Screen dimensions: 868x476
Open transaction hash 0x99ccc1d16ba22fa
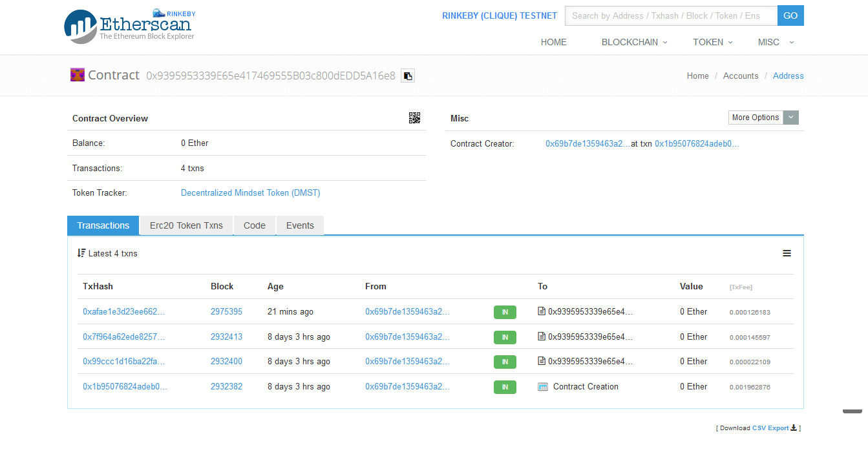124,361
